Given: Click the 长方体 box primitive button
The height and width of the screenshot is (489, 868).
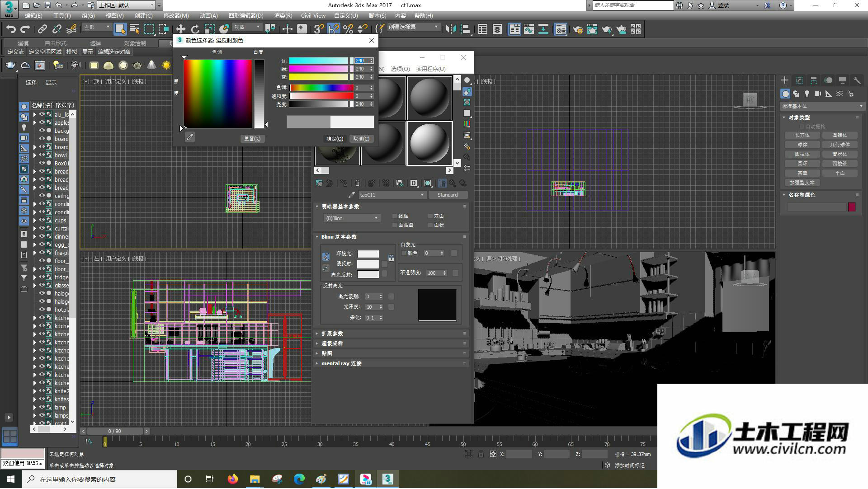Looking at the screenshot, I should 802,135.
